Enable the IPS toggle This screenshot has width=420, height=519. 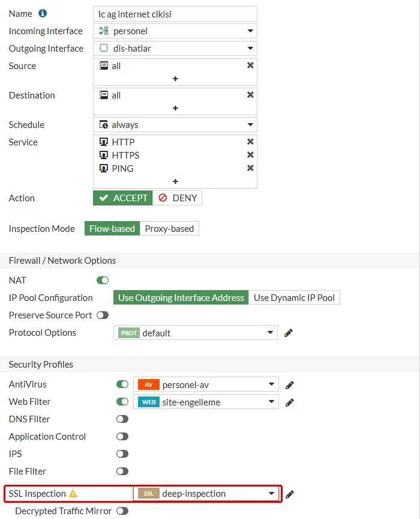[x=122, y=454]
